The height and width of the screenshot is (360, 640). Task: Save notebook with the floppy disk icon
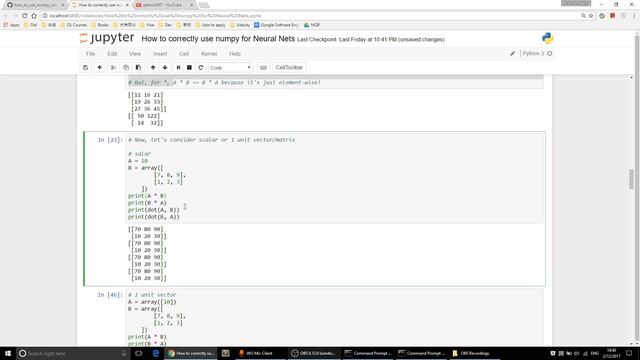point(85,67)
